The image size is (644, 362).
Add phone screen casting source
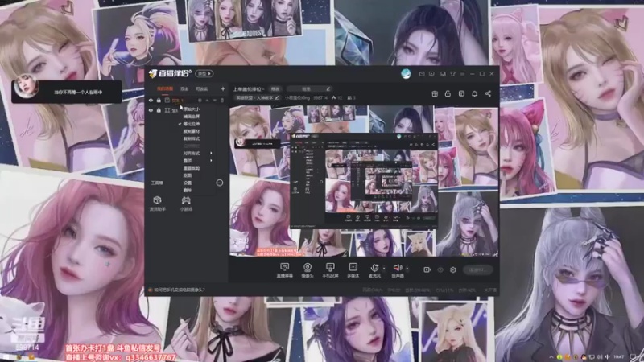coord(330,270)
